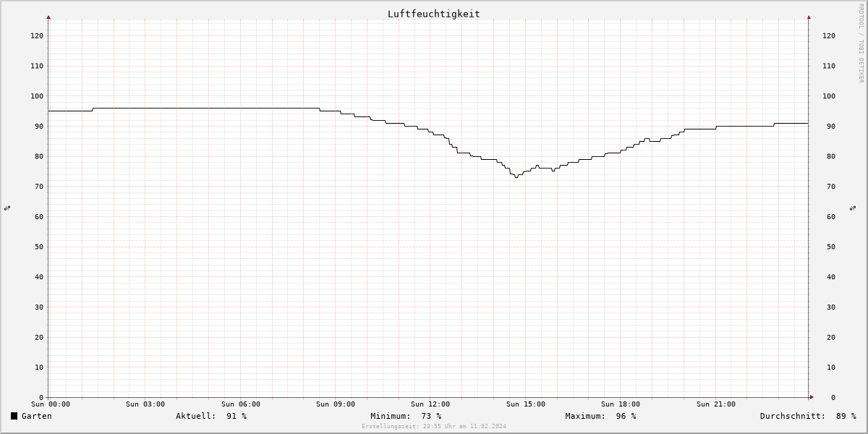Click the Maximum: 96 % value
The image size is (868, 434).
[600, 416]
